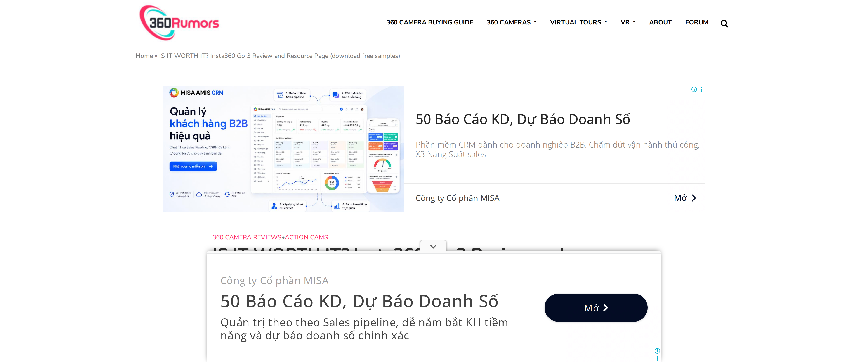This screenshot has width=868, height=362.
Task: Click the 360Rumors logo
Action: click(x=179, y=23)
